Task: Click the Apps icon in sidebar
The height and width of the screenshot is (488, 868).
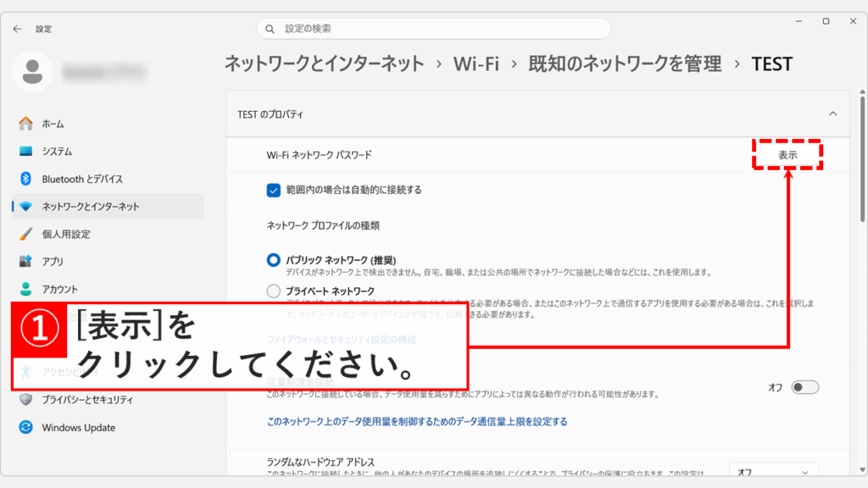Action: pyautogui.click(x=25, y=261)
